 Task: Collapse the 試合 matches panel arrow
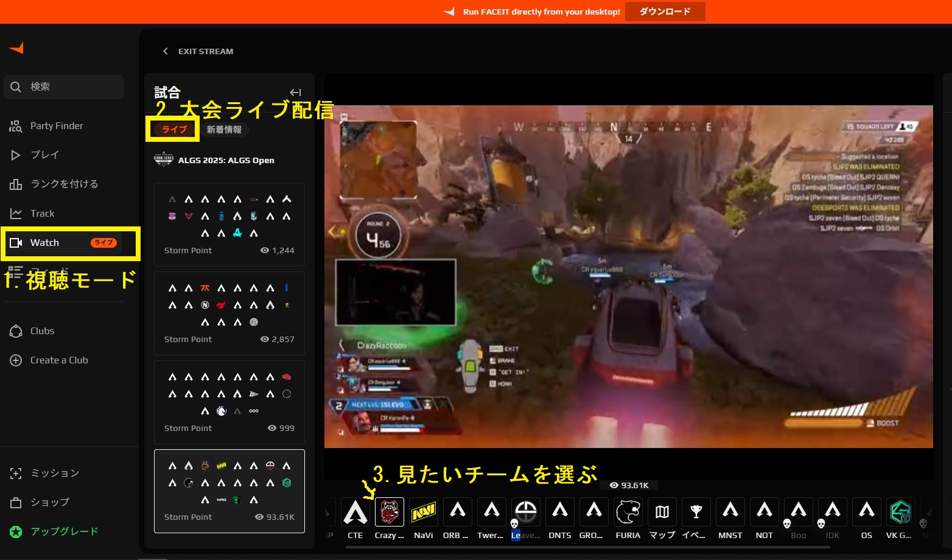(x=295, y=93)
